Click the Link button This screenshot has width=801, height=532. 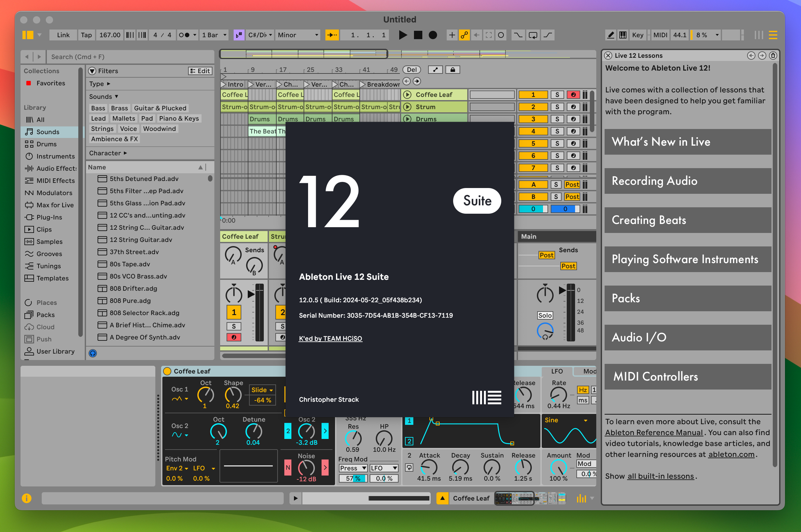point(63,35)
